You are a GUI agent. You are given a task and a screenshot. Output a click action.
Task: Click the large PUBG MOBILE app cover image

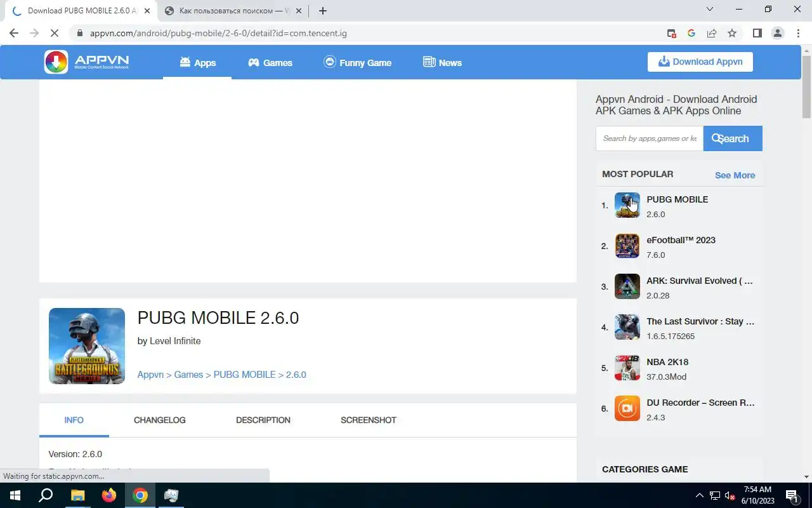pyautogui.click(x=87, y=346)
